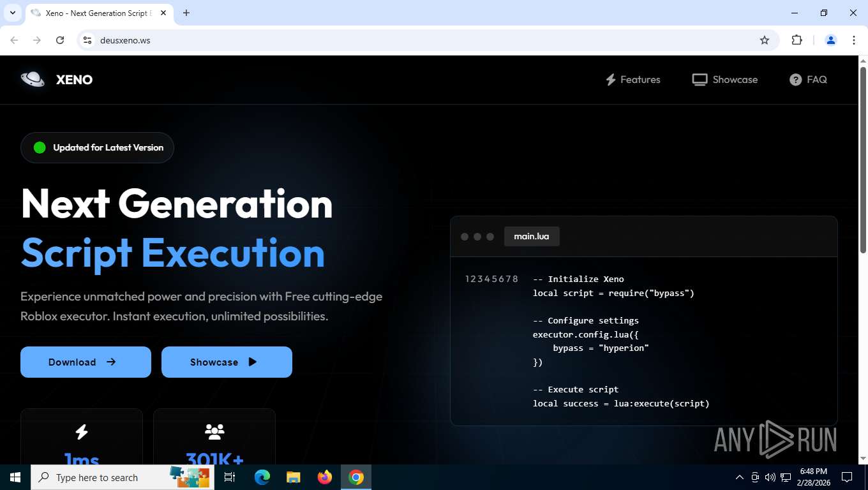Screen dimensions: 868x490
Task: Click the '-- Initialize Xeno' code line
Action: 578,279
